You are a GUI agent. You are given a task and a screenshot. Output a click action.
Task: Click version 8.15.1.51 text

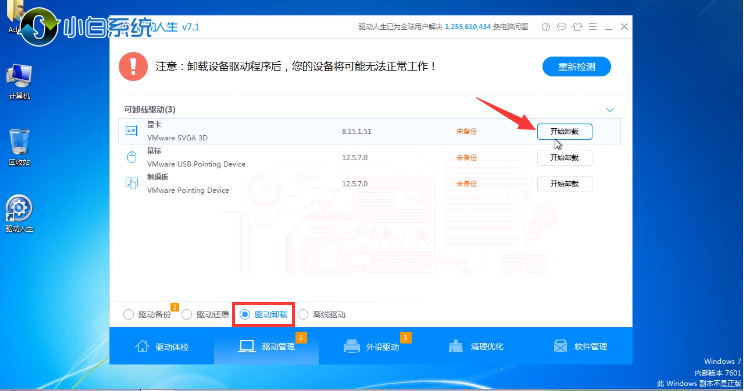356,131
